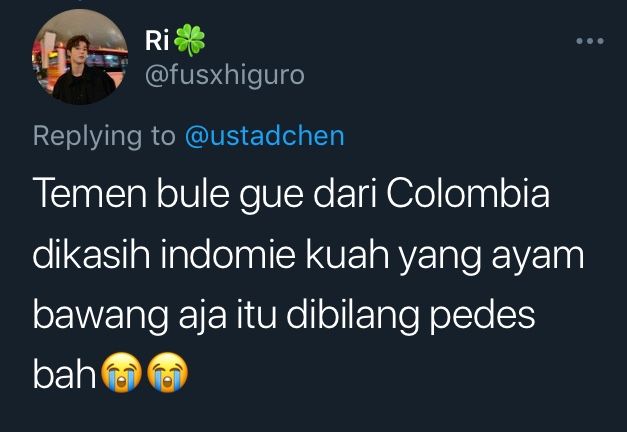Click the first crying face emoji
Screen dimensions: 627x432
121,372
